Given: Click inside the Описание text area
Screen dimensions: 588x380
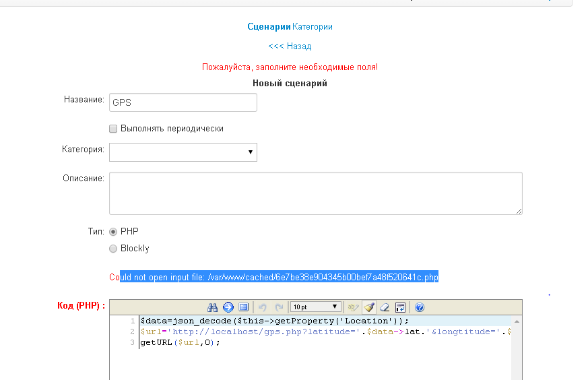Looking at the screenshot, I should click(x=315, y=193).
